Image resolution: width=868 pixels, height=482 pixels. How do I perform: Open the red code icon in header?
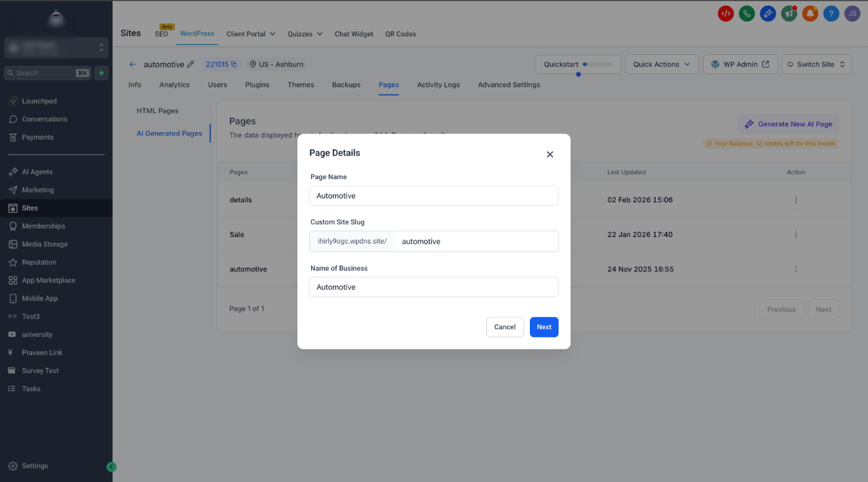point(726,13)
